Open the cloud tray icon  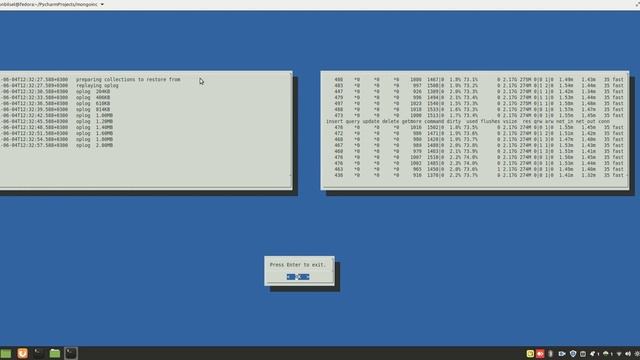point(606,354)
